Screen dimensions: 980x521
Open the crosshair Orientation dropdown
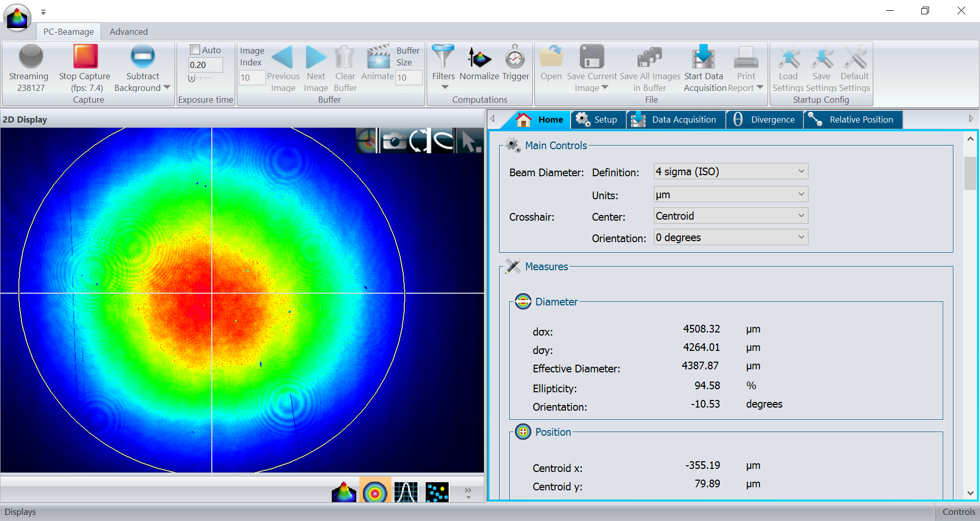[730, 238]
